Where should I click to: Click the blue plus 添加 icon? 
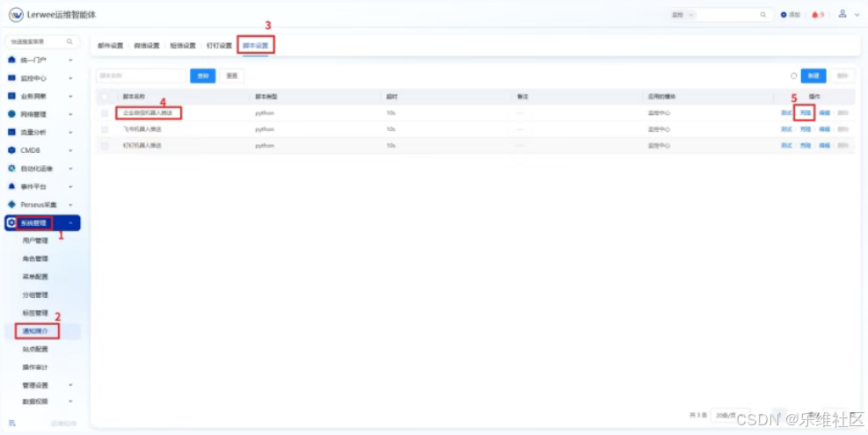784,15
